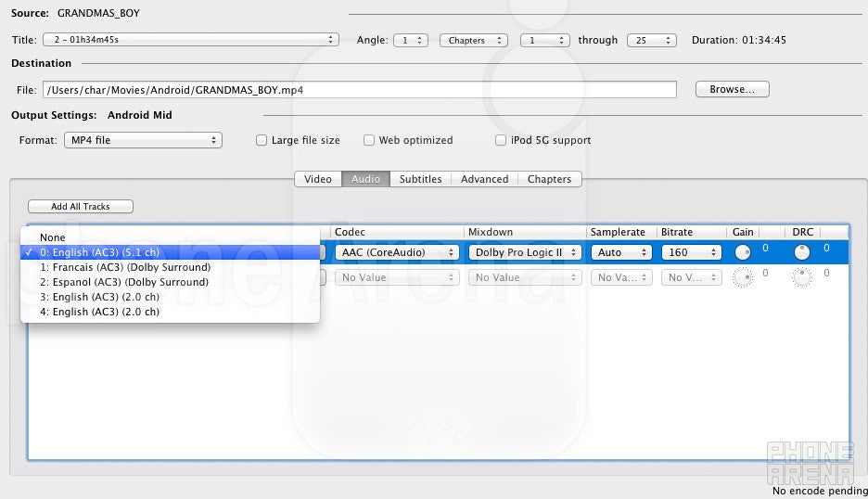Open the second row's No Value codec dropdown
This screenshot has width=868, height=499.
coord(397,277)
